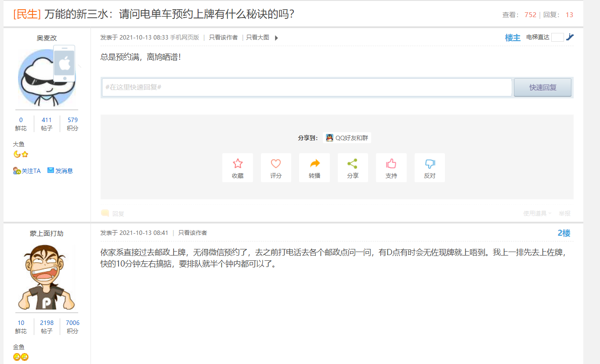
Task: Share to QQ好友和群
Action: [x=347, y=138]
